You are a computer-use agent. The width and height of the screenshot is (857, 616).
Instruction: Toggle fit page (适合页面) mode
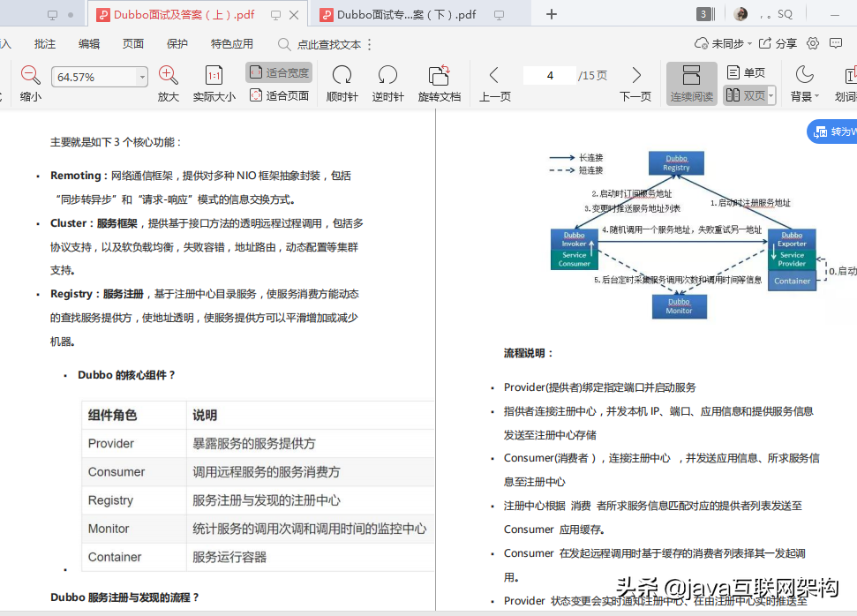[279, 95]
